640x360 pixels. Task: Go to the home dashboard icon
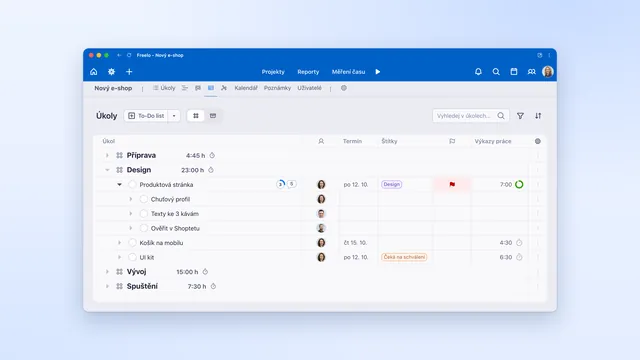point(93,72)
